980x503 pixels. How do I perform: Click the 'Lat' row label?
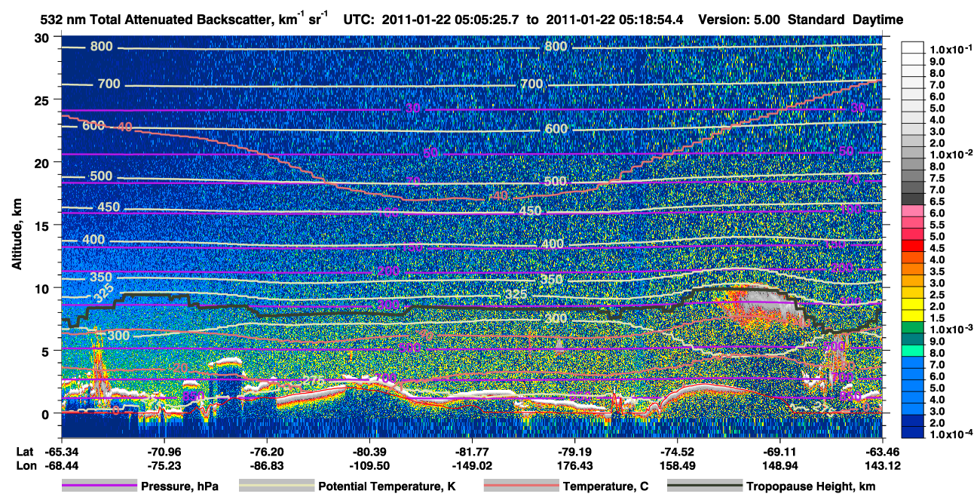click(x=25, y=451)
